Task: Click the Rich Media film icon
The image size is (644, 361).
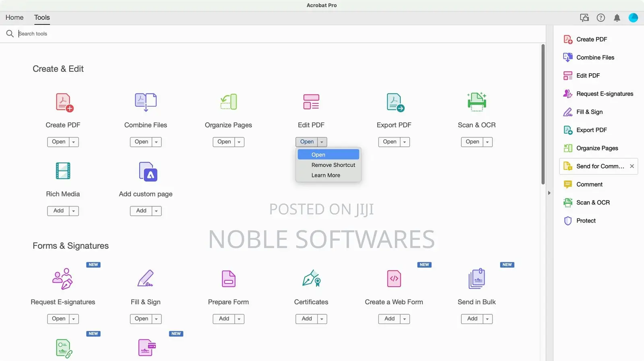Action: click(63, 171)
